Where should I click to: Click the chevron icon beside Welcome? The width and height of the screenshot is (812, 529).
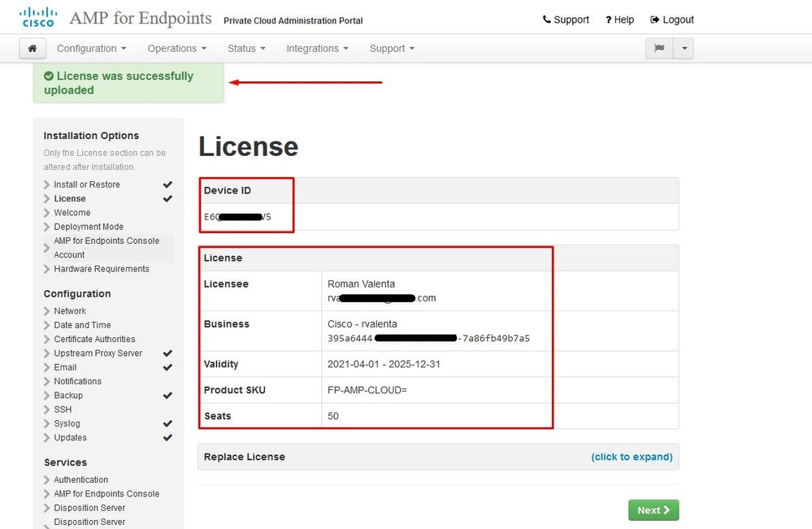tap(46, 213)
